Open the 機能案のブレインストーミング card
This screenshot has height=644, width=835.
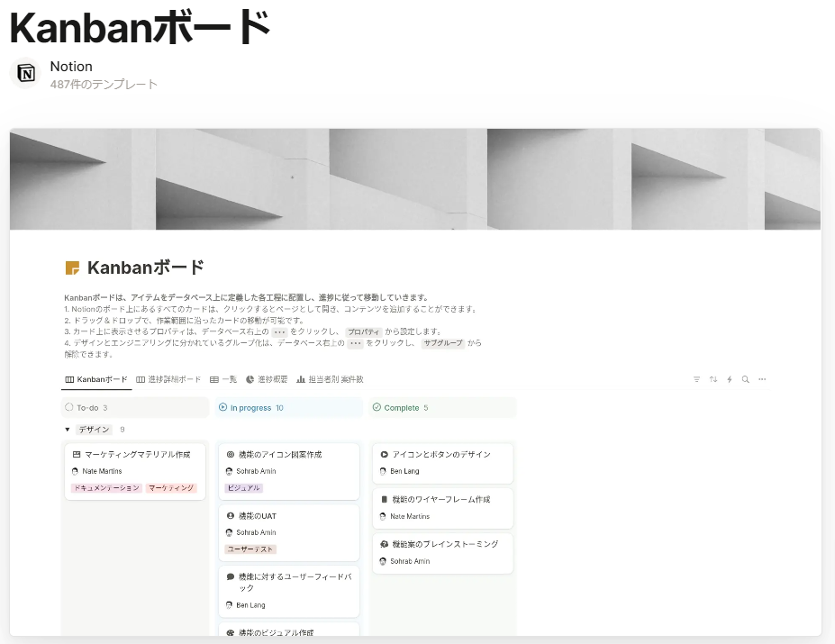coord(442,553)
